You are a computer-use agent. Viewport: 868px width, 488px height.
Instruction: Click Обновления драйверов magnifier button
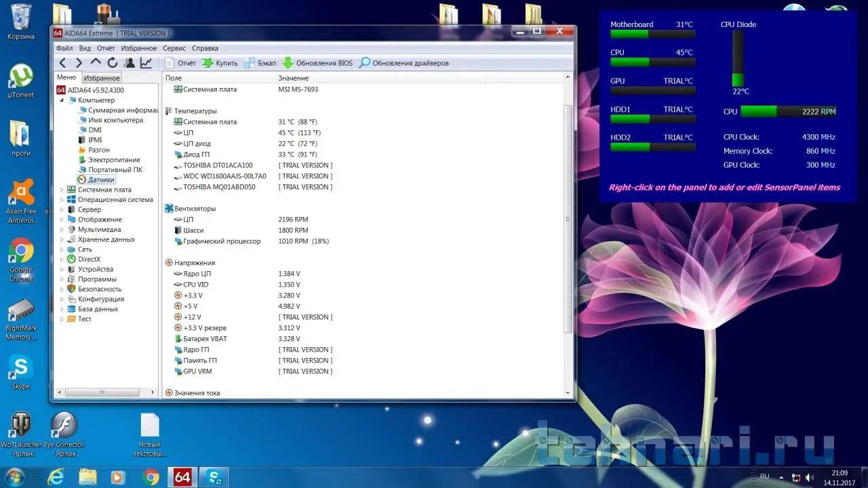pyautogui.click(x=403, y=63)
